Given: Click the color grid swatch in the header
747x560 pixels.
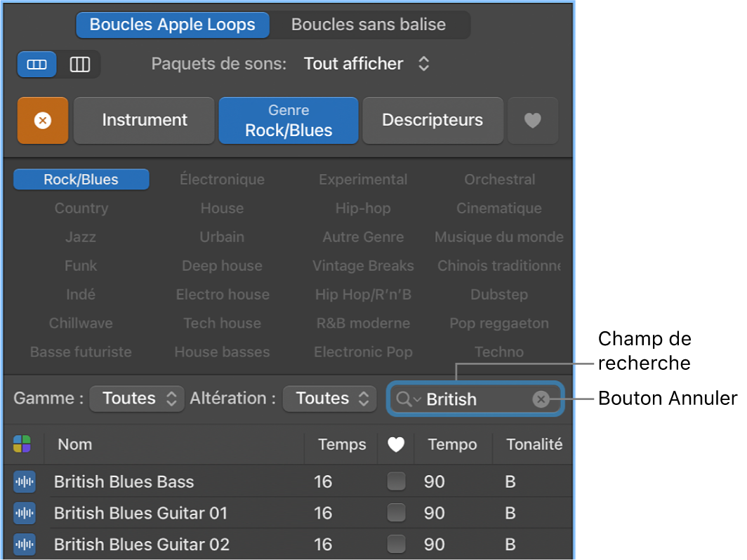Looking at the screenshot, I should click(23, 444).
